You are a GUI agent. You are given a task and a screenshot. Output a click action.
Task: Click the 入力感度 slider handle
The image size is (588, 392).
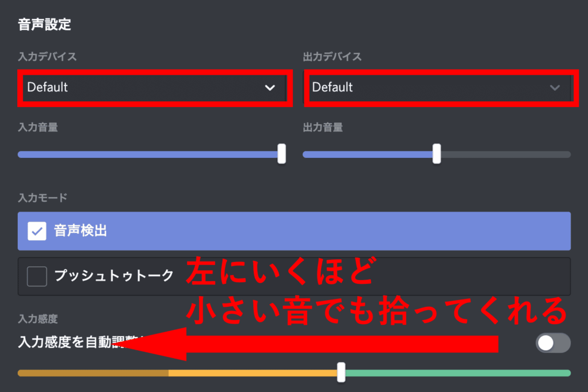(341, 372)
